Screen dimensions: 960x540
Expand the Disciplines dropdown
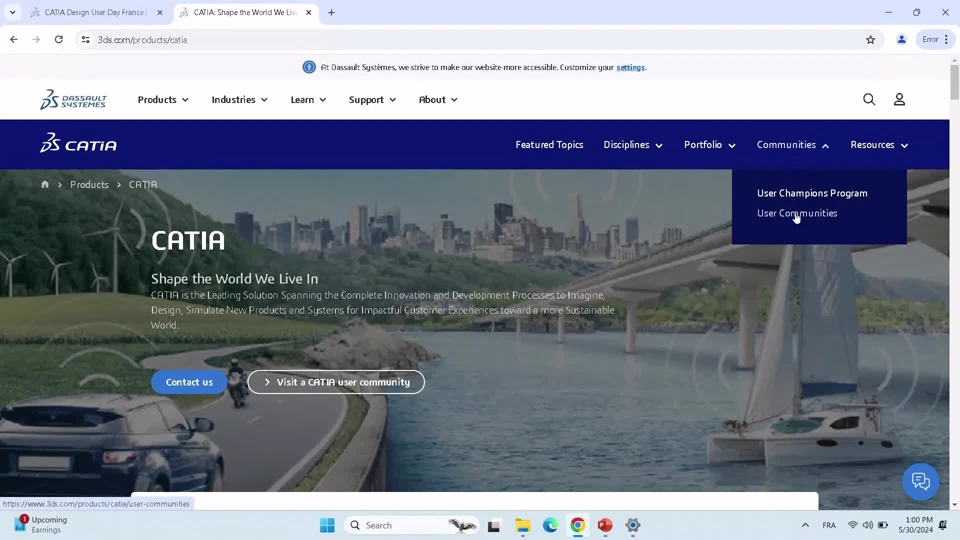632,144
